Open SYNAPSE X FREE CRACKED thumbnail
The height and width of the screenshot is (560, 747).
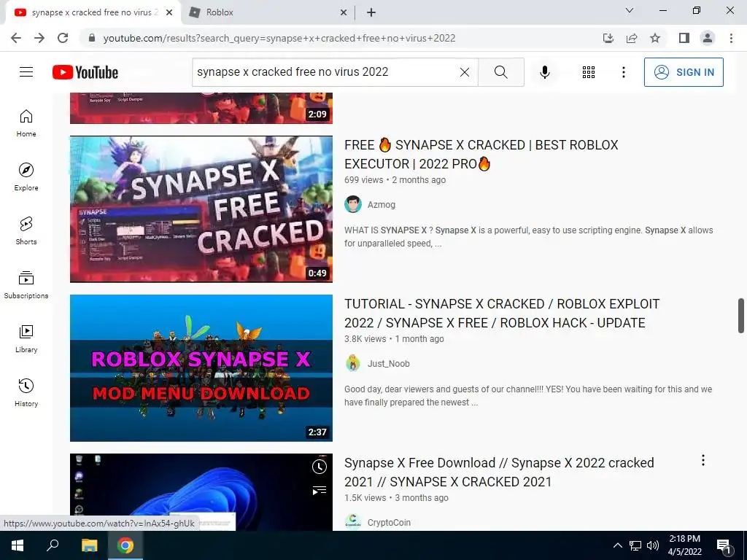click(201, 209)
